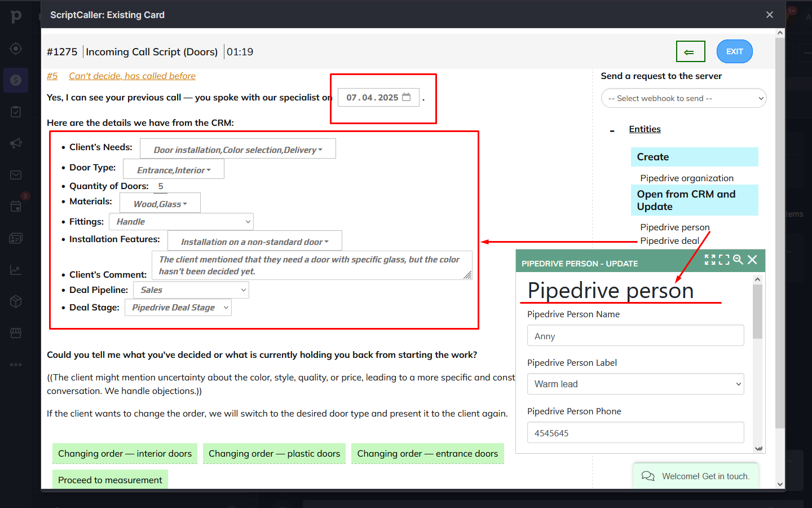Viewport: 812px width, 508px height.
Task: Click person panel scrollbar down arrow
Action: tap(757, 449)
